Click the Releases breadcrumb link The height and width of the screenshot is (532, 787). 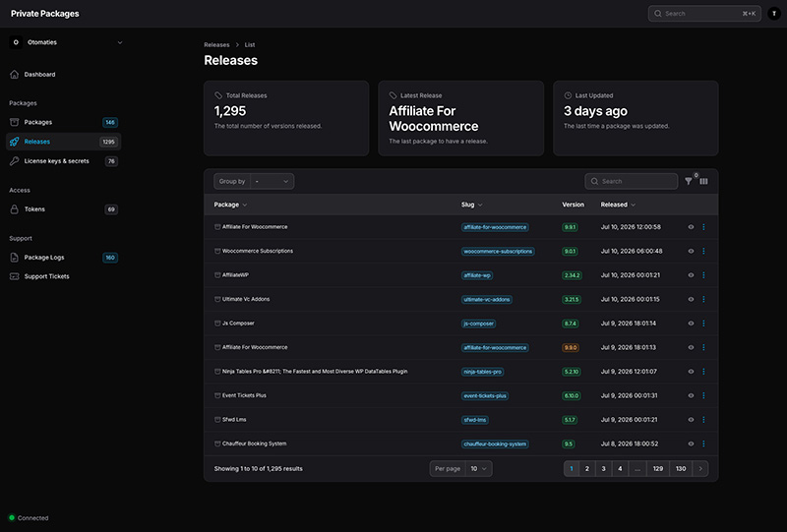(216, 44)
